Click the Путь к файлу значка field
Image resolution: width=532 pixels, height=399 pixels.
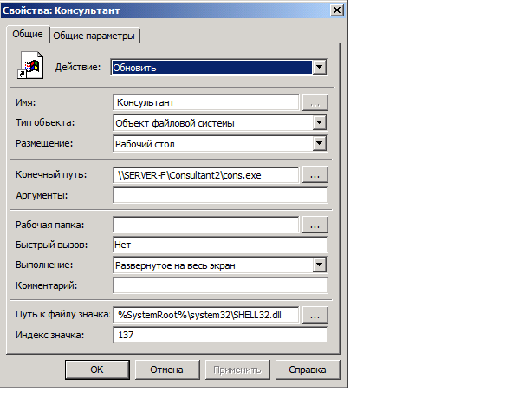206,315
